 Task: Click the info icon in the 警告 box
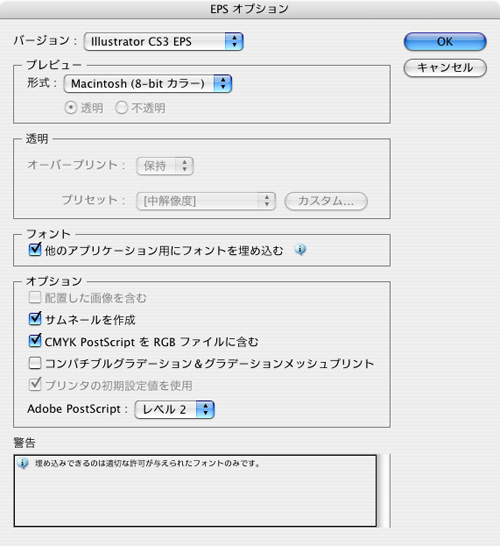click(x=23, y=463)
